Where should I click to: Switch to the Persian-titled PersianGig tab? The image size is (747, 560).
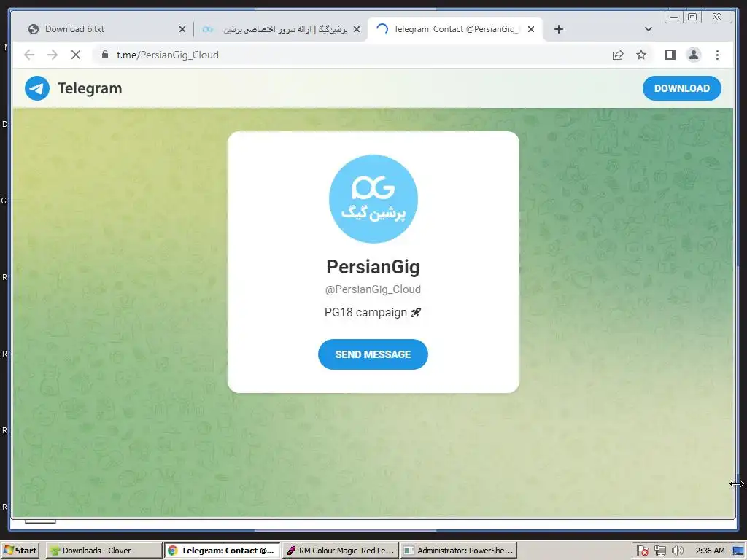point(281,29)
